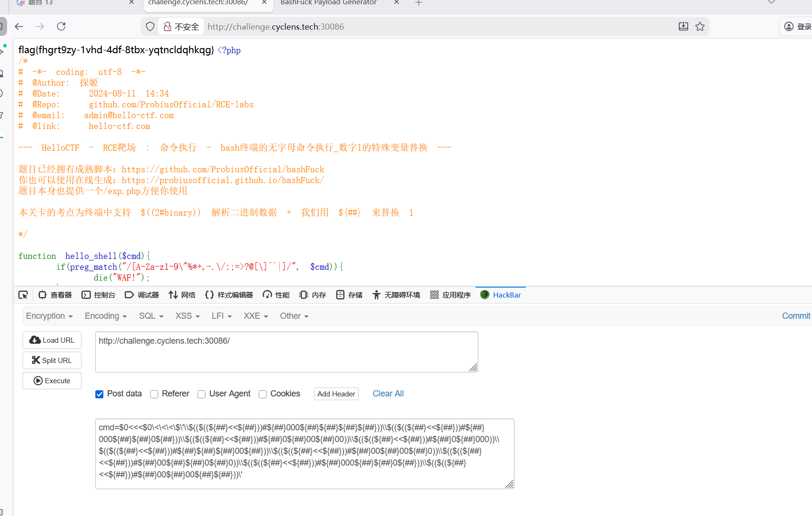Screen dimensions: 812x516
Task: Select the HackBar devtools tab
Action: tap(500, 295)
